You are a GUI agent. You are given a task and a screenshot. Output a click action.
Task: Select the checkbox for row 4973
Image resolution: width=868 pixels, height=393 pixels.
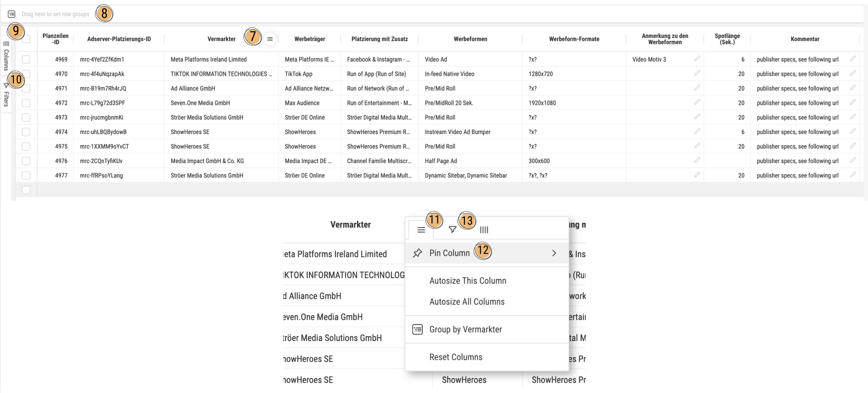pos(26,117)
